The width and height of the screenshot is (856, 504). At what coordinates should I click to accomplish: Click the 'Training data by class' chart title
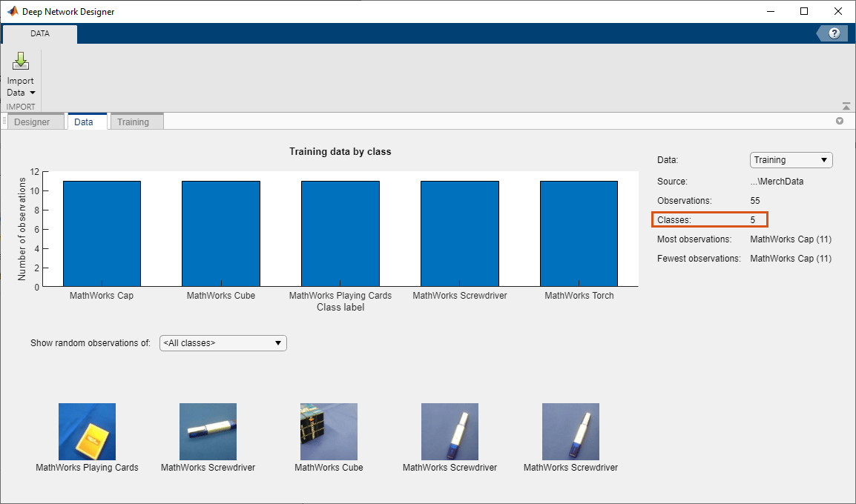[340, 152]
